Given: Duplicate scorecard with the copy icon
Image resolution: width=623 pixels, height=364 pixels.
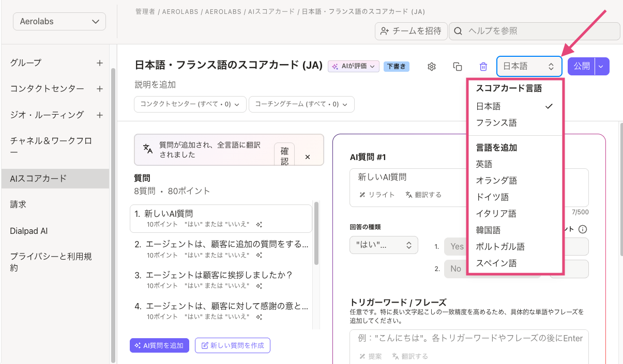Looking at the screenshot, I should pyautogui.click(x=458, y=66).
